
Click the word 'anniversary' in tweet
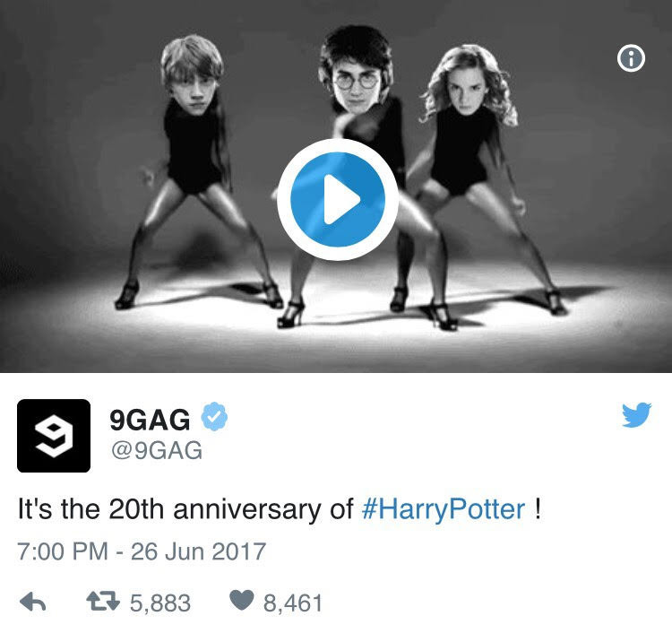point(247,509)
